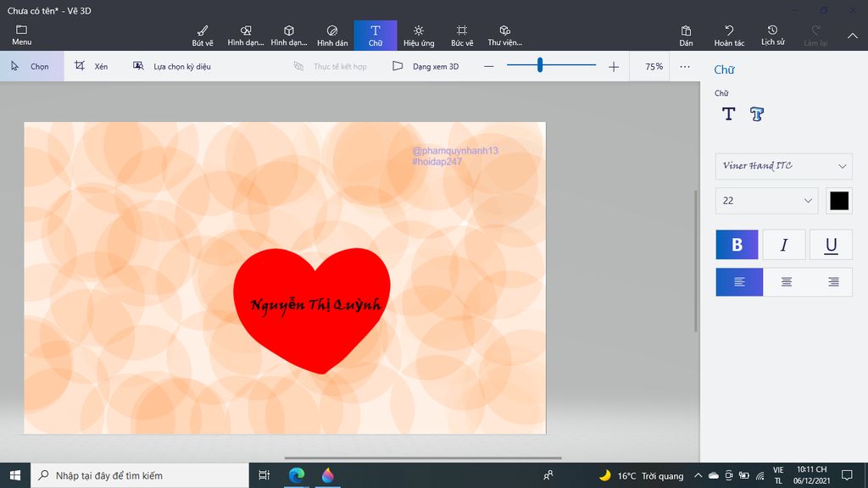This screenshot has width=868, height=488.
Task: Click the vertical canvas scrollbar
Action: pyautogui.click(x=696, y=261)
